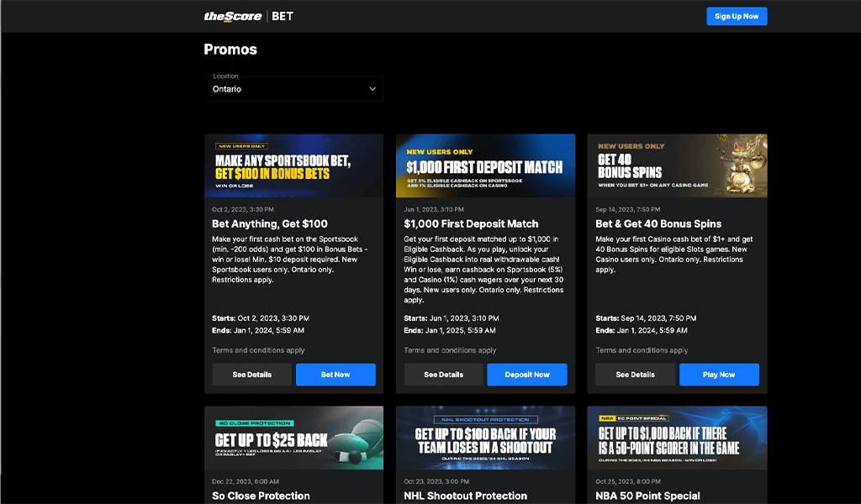
Task: Click the Sep 14, 2023, 7:50 PM date
Action: click(x=628, y=209)
